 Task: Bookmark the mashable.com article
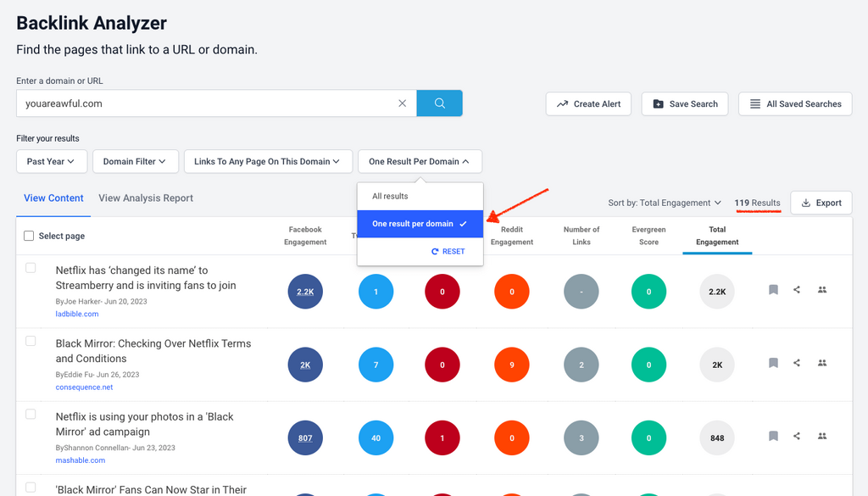point(773,436)
